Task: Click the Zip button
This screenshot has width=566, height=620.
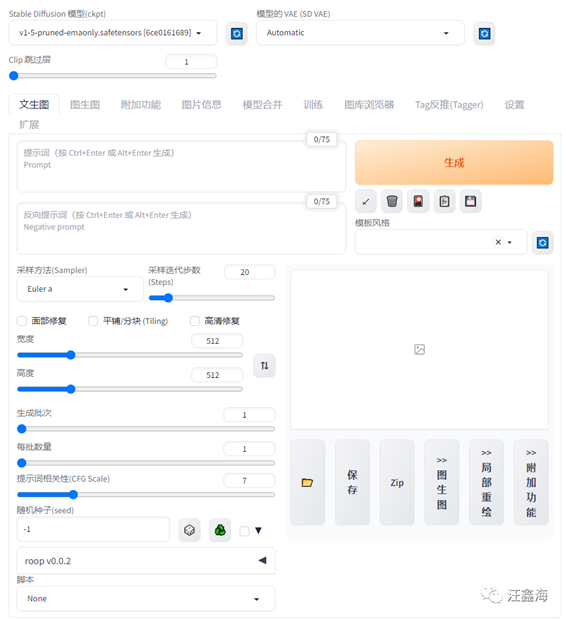Action: [x=397, y=482]
